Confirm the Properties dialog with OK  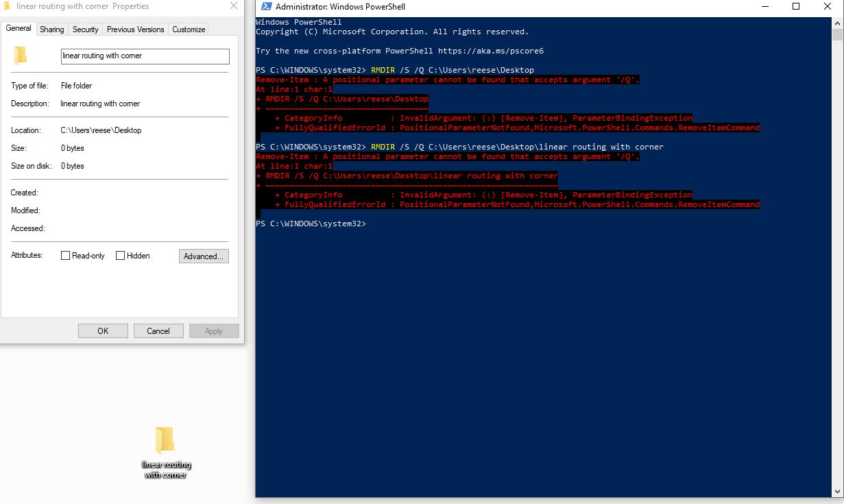click(x=103, y=331)
